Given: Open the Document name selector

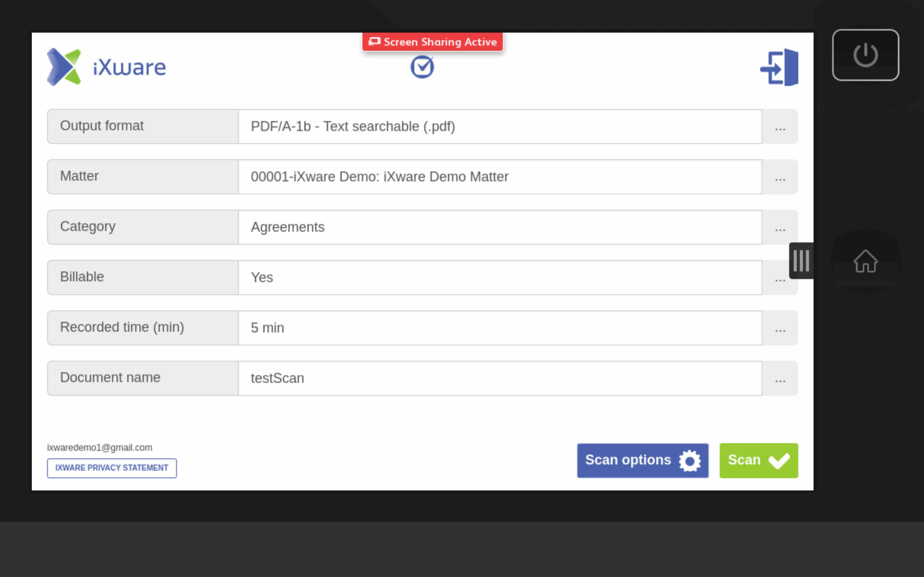Looking at the screenshot, I should click(x=779, y=378).
